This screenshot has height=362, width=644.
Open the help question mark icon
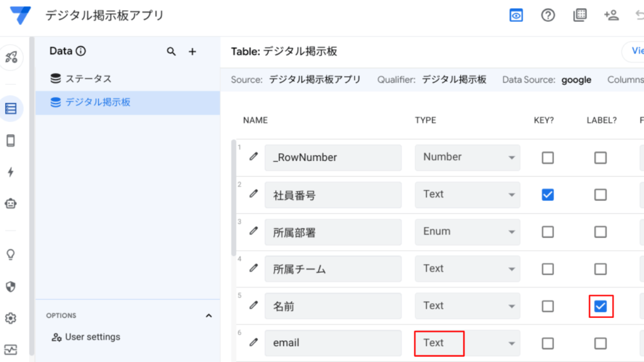548,16
